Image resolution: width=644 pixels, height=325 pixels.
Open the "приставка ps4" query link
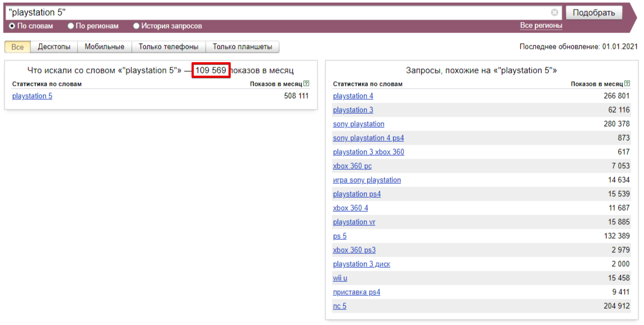click(x=356, y=292)
